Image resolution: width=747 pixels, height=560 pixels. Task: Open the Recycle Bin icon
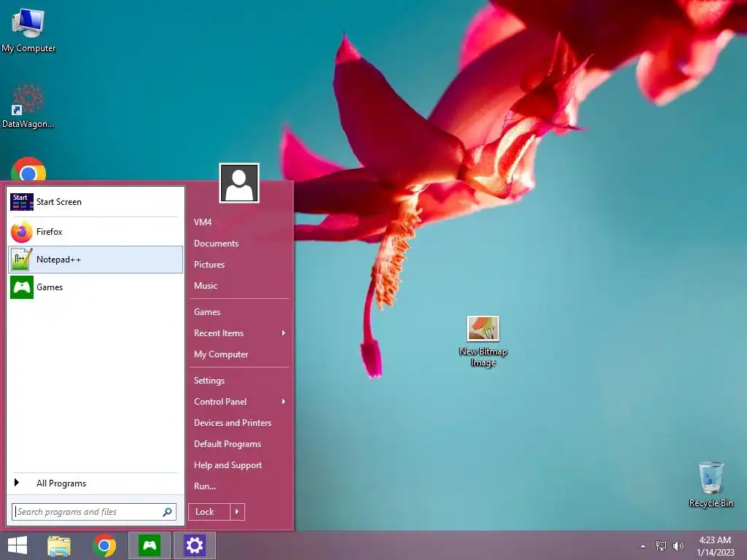click(711, 484)
